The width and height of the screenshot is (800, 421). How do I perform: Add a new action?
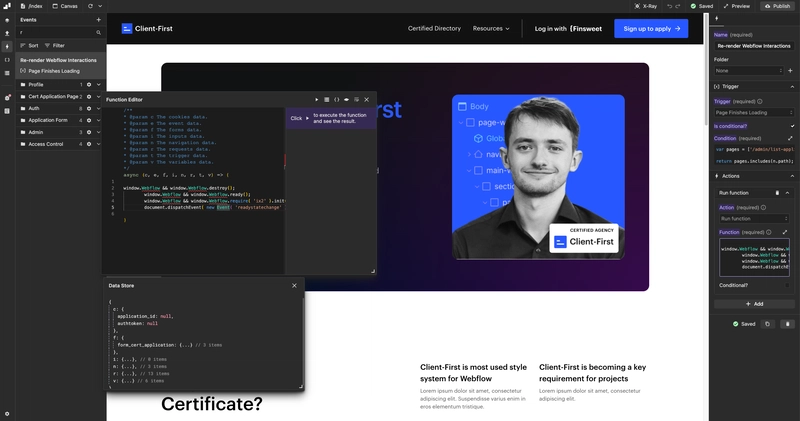pos(754,304)
